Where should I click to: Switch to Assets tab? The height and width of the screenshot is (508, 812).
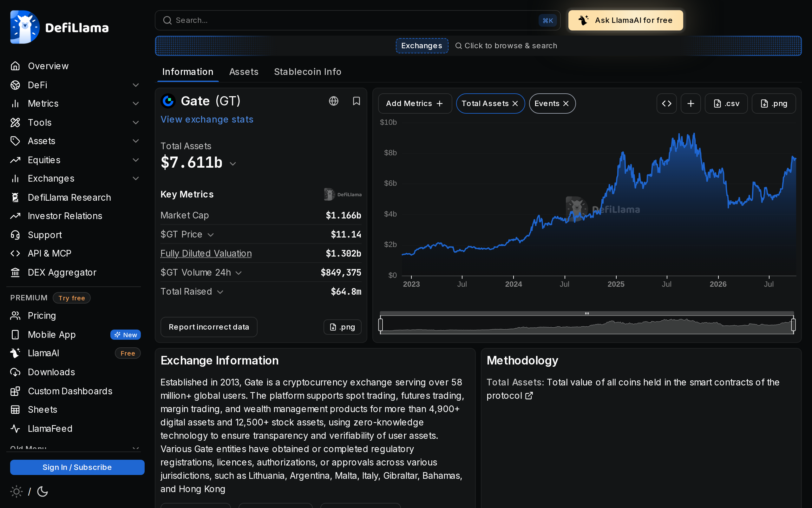tap(244, 71)
